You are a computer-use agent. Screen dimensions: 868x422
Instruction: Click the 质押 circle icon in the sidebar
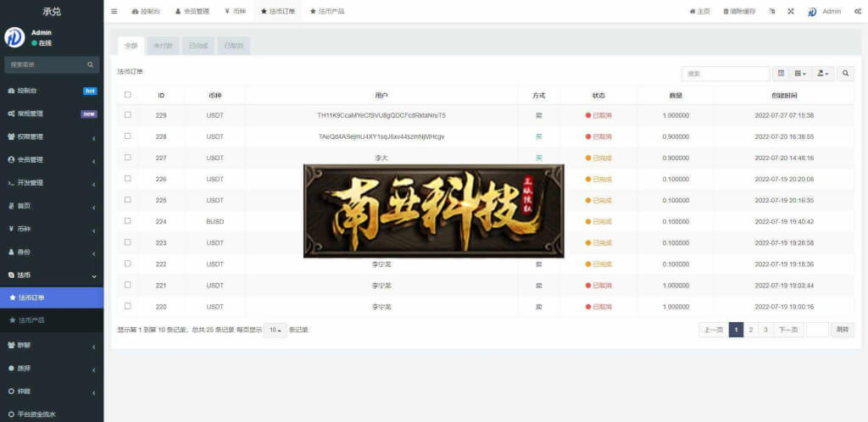tap(11, 368)
